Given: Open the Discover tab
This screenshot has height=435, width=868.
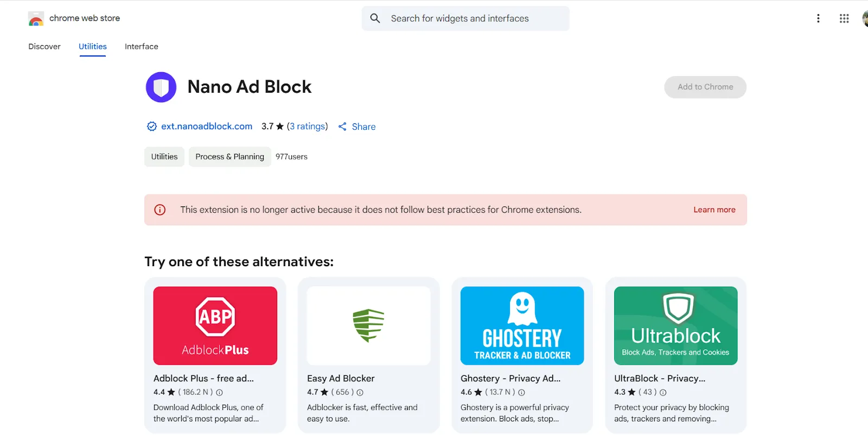Looking at the screenshot, I should [x=44, y=47].
